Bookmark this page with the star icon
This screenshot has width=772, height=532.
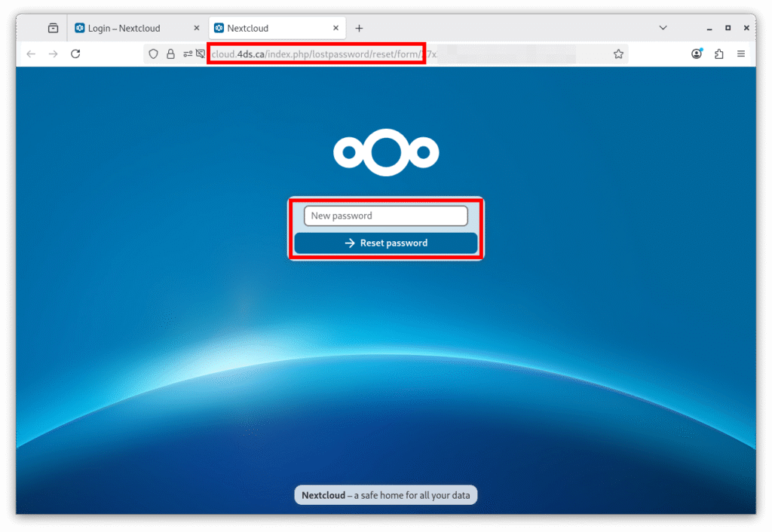(618, 54)
